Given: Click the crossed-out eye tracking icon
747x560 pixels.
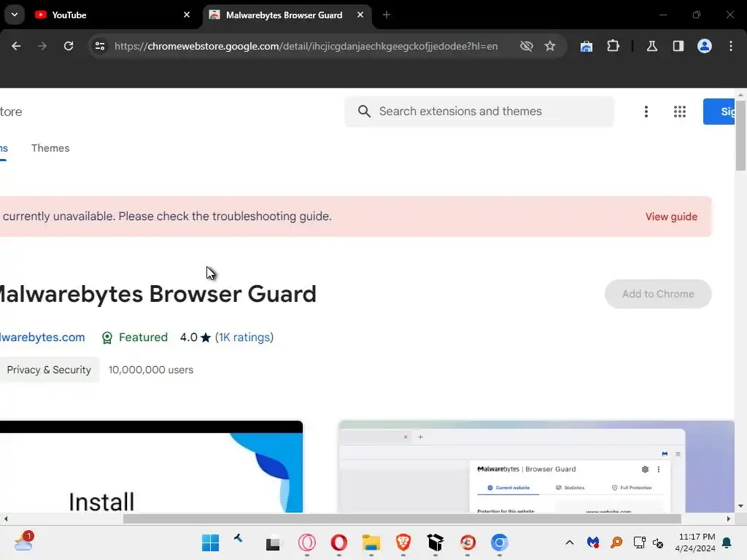Looking at the screenshot, I should 527,46.
